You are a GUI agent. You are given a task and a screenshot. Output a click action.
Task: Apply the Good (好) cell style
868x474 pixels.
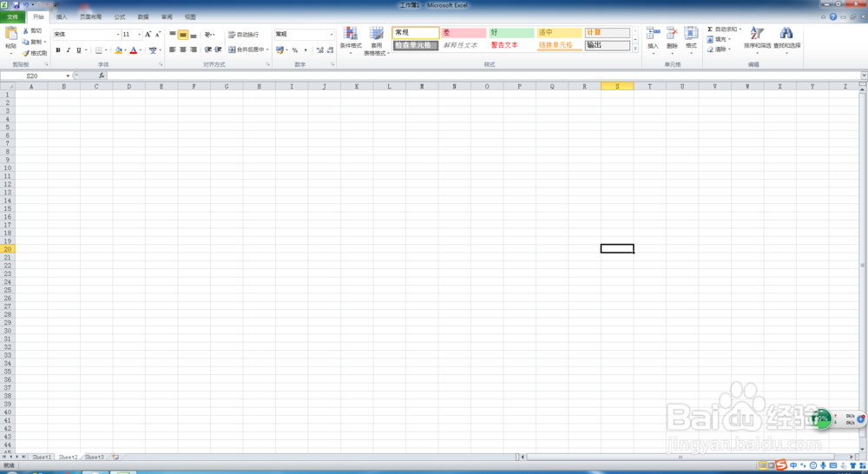click(511, 33)
